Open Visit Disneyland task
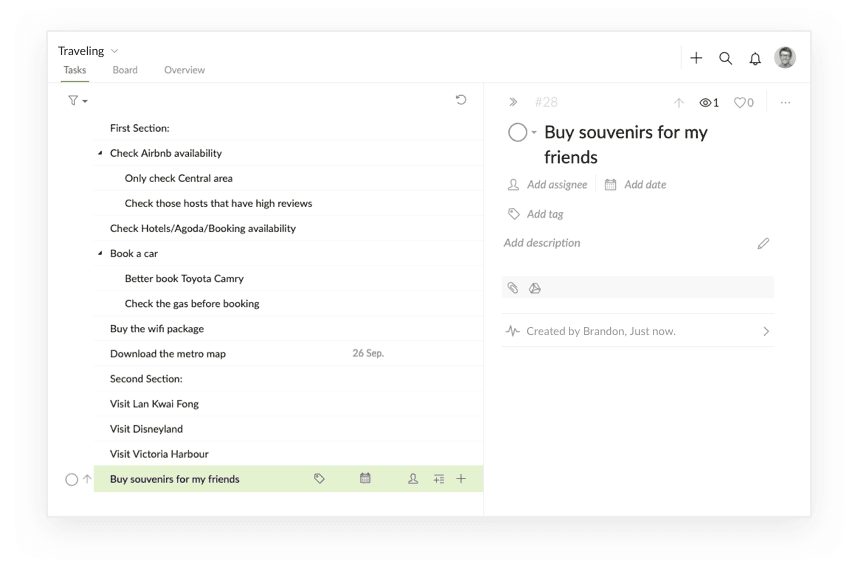858x571 pixels. 288,429
